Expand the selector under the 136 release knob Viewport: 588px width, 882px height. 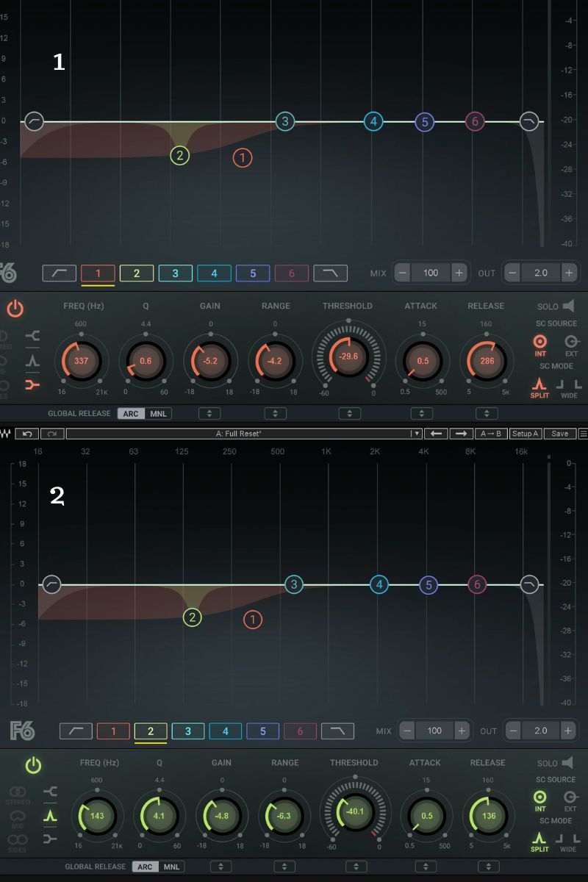pos(489,867)
